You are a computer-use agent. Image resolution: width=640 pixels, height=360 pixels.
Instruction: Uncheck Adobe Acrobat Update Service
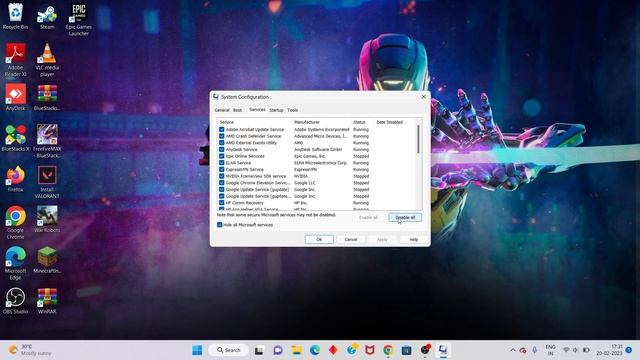pyautogui.click(x=222, y=129)
